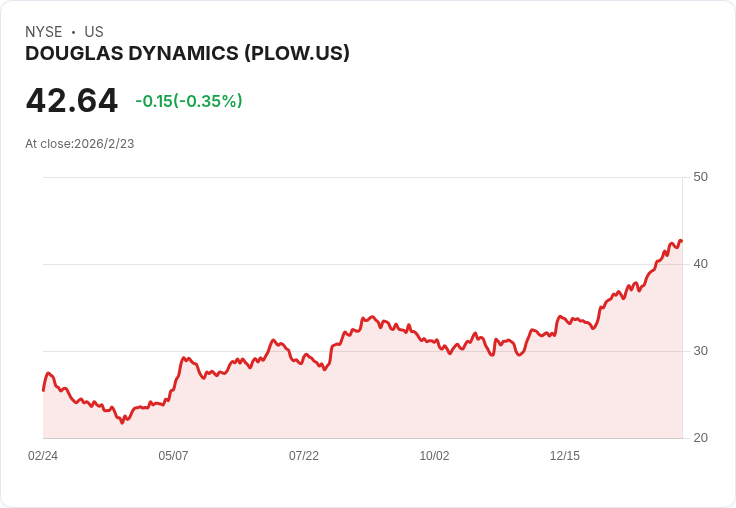The width and height of the screenshot is (736, 508).
Task: Select the 12/15 date marker
Action: tap(565, 456)
